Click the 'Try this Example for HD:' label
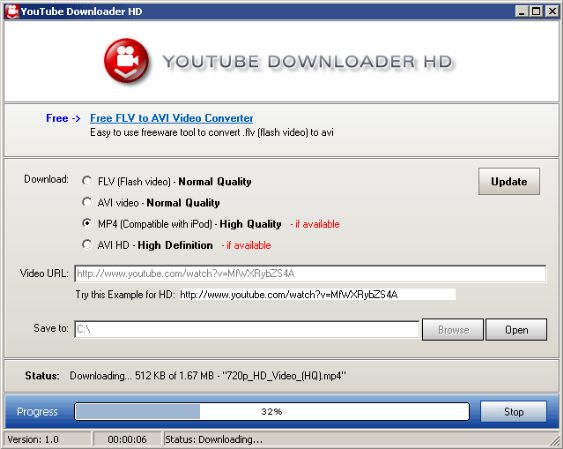The image size is (563, 449). (x=125, y=295)
